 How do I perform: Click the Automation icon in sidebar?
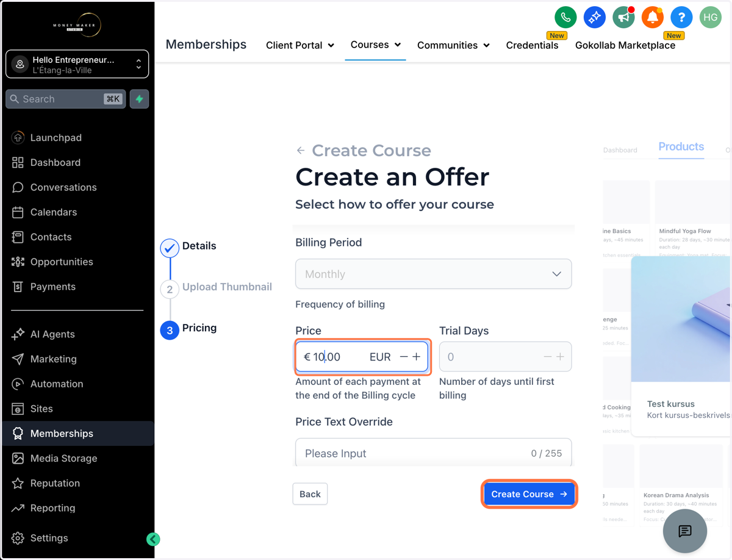tap(18, 384)
